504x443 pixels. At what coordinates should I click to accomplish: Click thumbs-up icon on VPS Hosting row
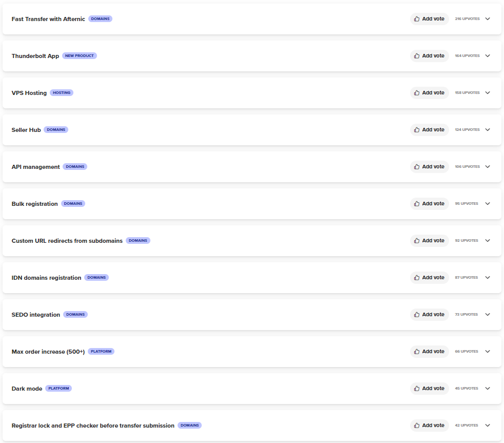click(x=417, y=92)
